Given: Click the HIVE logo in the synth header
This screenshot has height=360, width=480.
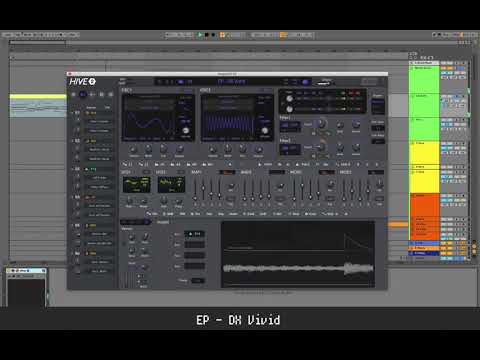Looking at the screenshot, I should (x=82, y=81).
